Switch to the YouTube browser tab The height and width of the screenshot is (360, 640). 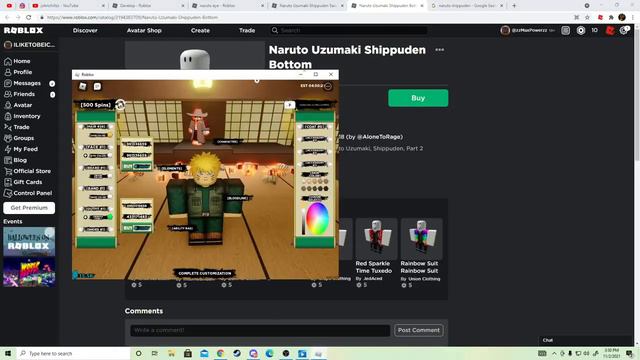(68, 6)
